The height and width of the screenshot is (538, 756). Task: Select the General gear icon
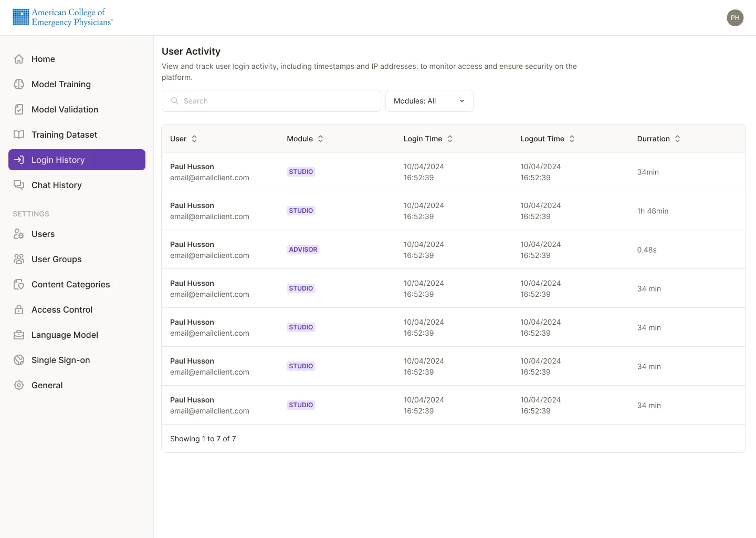tap(19, 385)
